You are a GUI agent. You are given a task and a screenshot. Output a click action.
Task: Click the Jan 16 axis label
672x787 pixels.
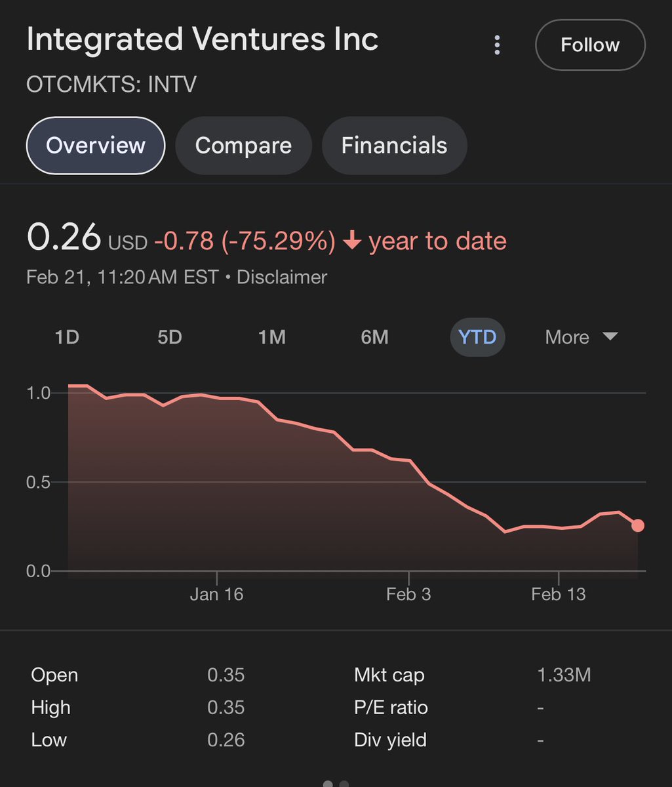coord(216,594)
